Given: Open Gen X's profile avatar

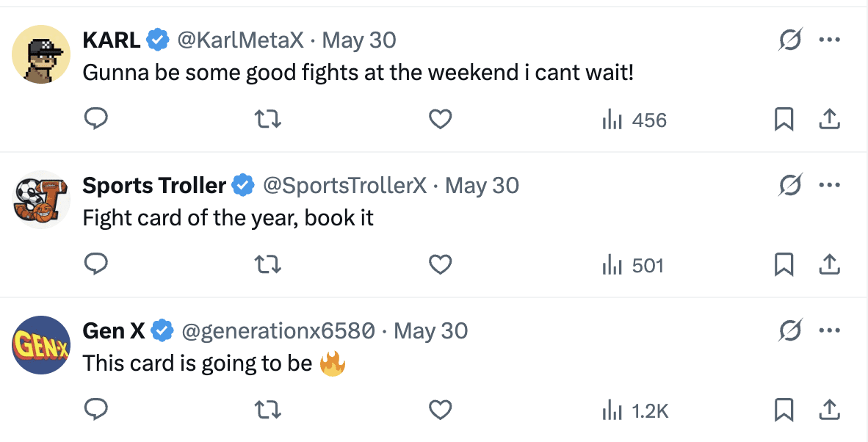Looking at the screenshot, I should click(x=41, y=345).
